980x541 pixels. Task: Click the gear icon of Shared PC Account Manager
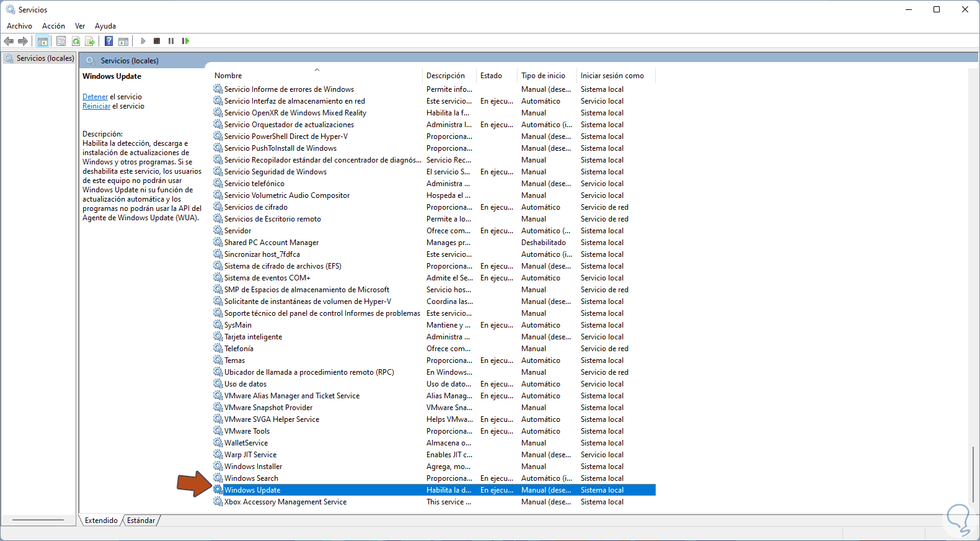coord(218,243)
